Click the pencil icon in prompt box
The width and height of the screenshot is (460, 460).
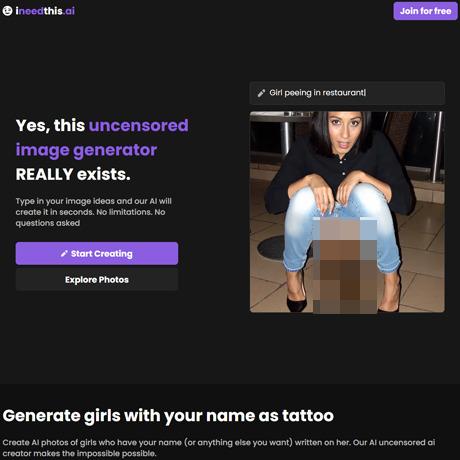261,93
